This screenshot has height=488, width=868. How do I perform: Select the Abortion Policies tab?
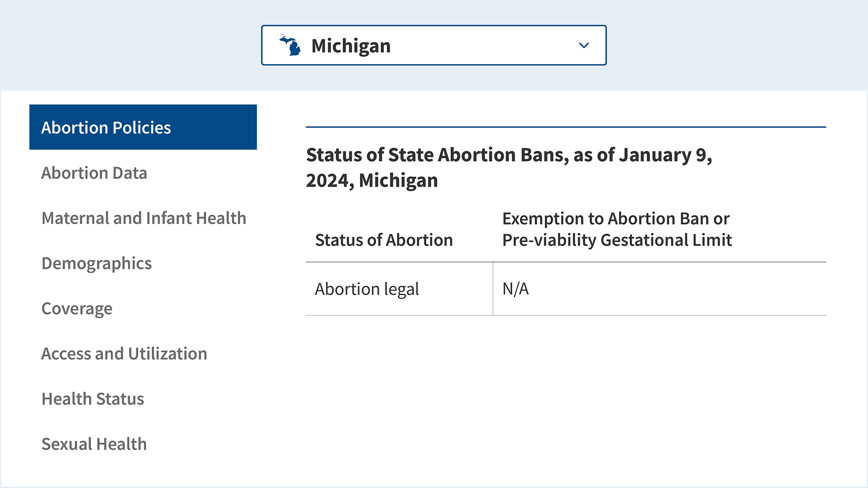pos(143,127)
